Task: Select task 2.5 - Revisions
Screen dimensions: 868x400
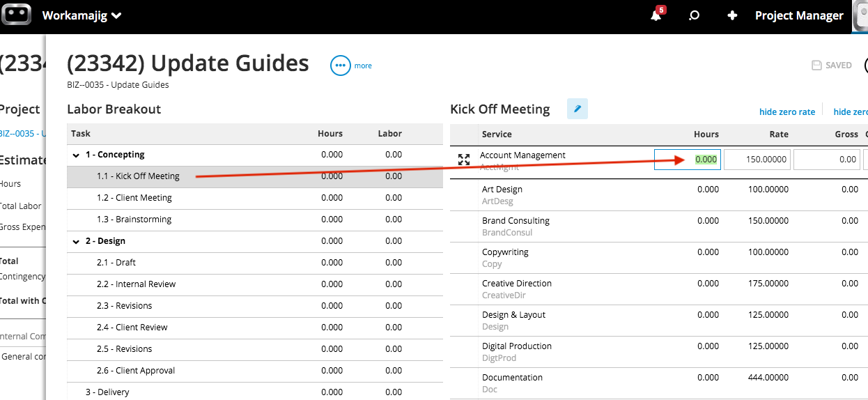Action: [x=255, y=349]
